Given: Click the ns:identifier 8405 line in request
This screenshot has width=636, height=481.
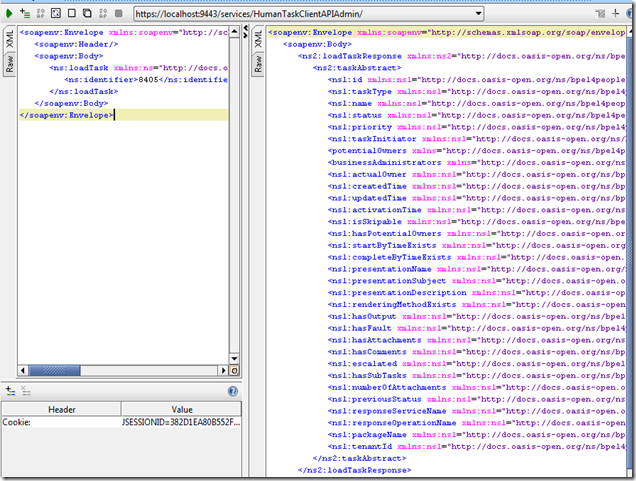Looking at the screenshot, I should click(x=146, y=79).
